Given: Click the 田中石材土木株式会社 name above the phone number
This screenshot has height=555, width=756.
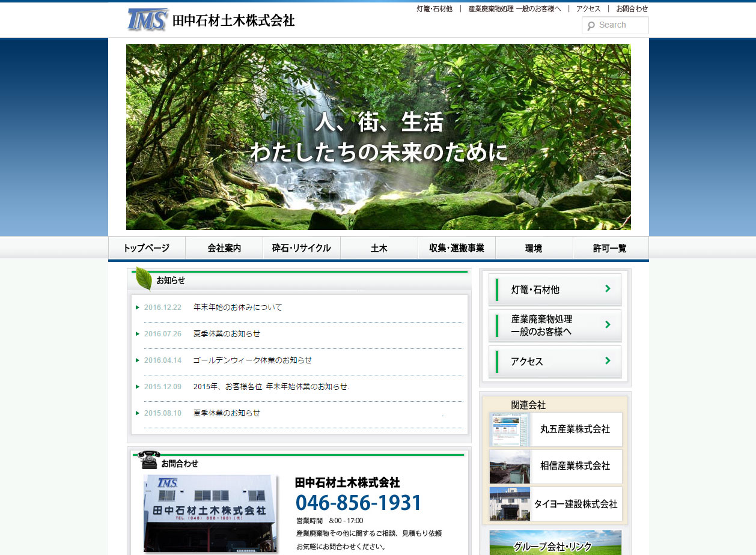Looking at the screenshot, I should [347, 483].
